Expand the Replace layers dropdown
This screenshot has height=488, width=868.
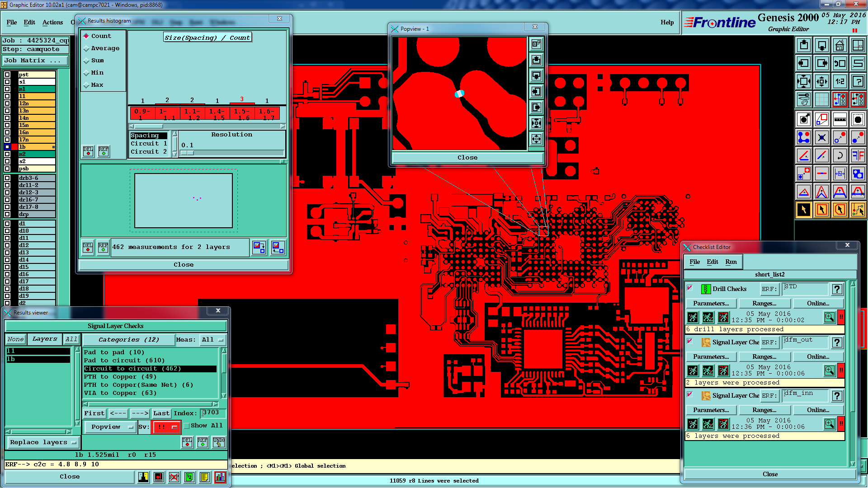(x=43, y=442)
